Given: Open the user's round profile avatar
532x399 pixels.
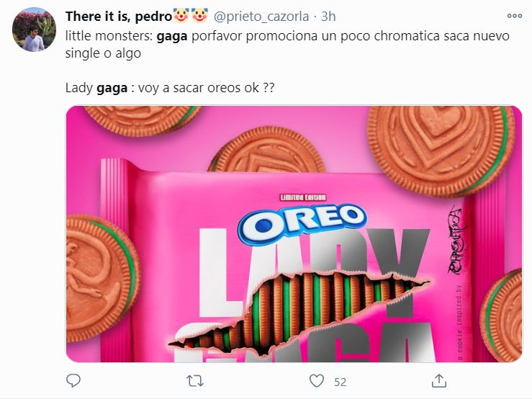Looking at the screenshot, I should point(34,30).
